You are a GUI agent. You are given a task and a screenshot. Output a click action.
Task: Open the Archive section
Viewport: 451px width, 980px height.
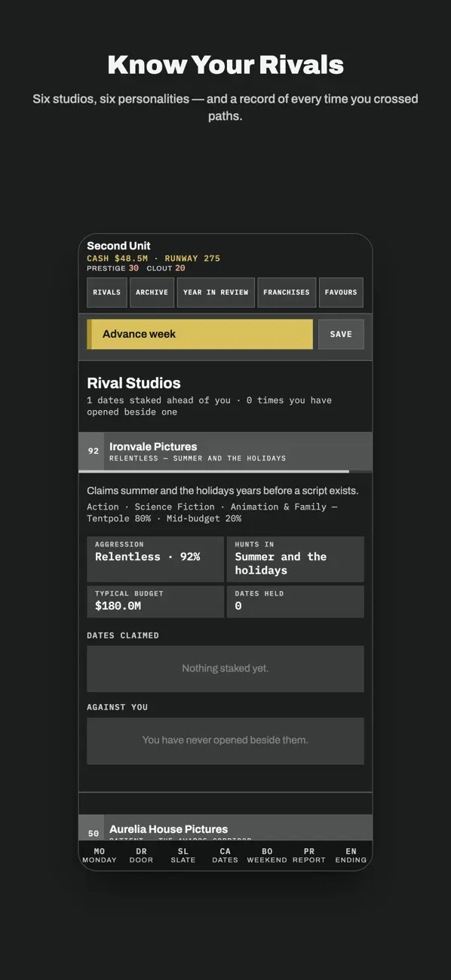[x=152, y=292]
